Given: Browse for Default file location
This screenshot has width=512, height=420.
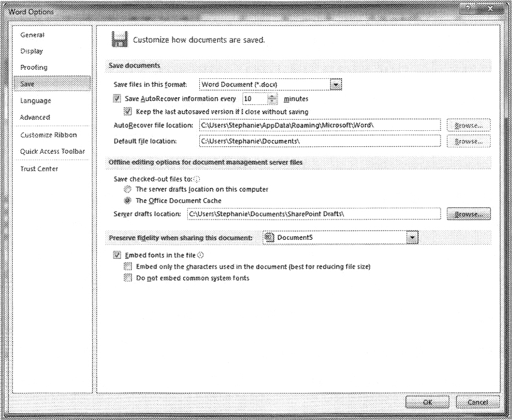Looking at the screenshot, I should [469, 141].
